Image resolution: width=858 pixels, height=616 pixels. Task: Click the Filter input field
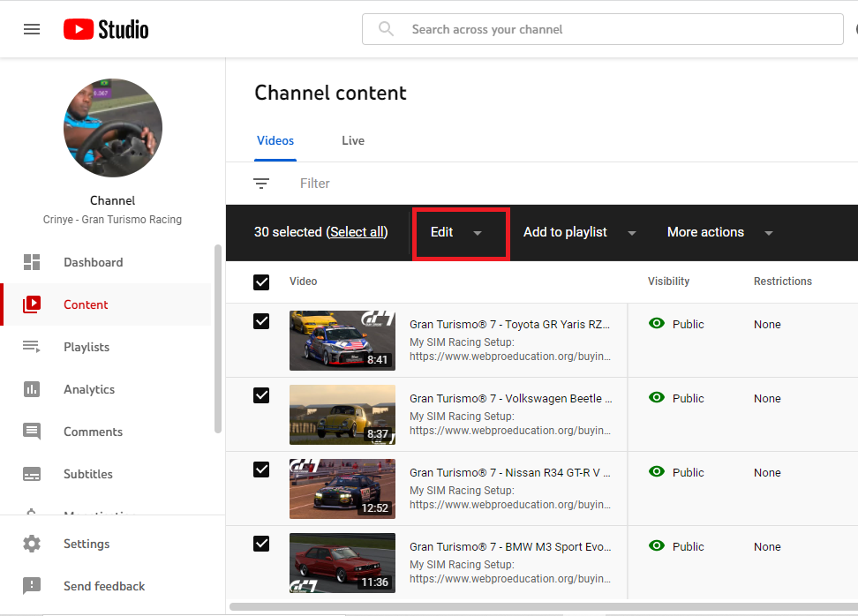(x=314, y=184)
